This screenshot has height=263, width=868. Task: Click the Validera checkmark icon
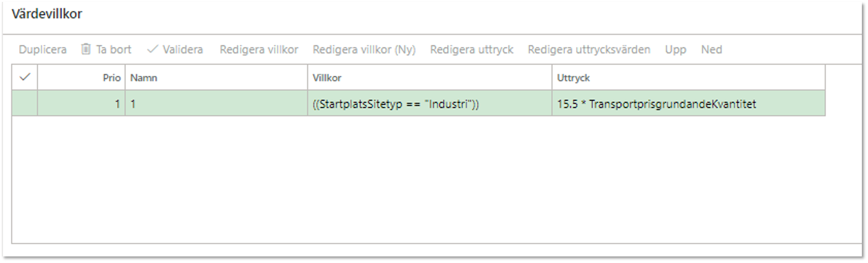pos(152,49)
